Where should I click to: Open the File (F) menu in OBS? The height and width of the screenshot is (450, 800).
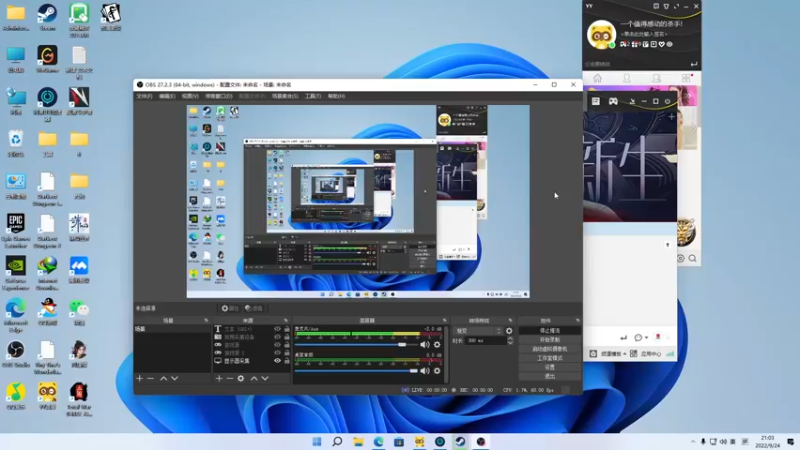pyautogui.click(x=144, y=96)
